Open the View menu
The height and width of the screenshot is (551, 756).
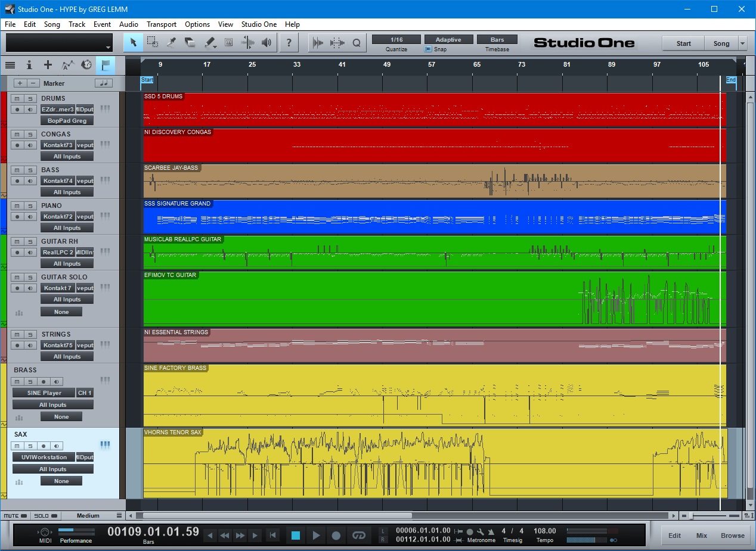(225, 24)
